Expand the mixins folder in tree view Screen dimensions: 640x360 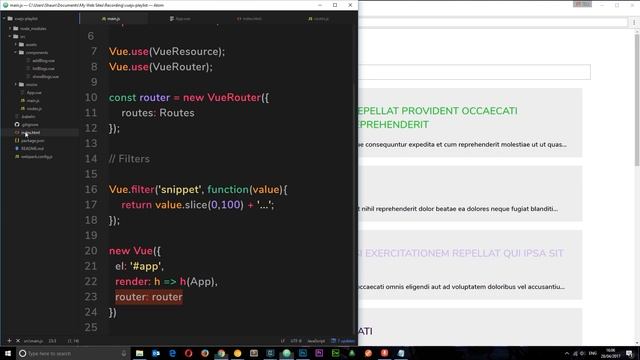point(16,84)
